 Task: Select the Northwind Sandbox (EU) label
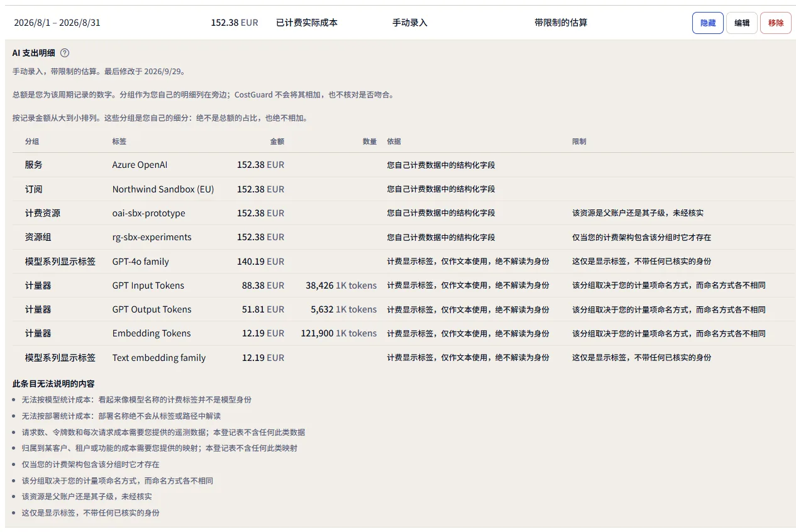tap(163, 189)
